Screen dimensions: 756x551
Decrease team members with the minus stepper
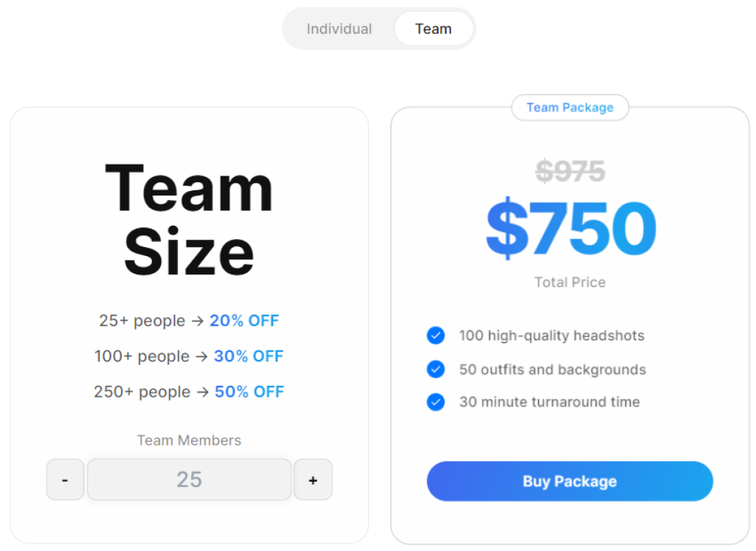(x=65, y=479)
